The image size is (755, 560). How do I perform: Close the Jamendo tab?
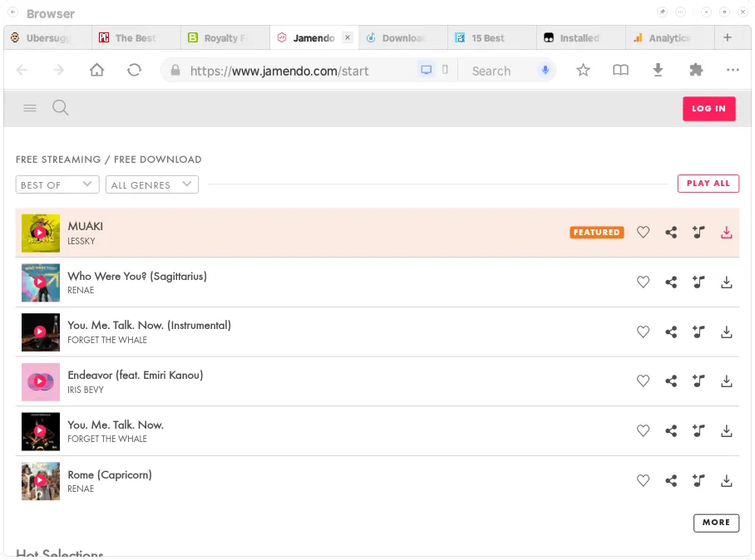348,37
